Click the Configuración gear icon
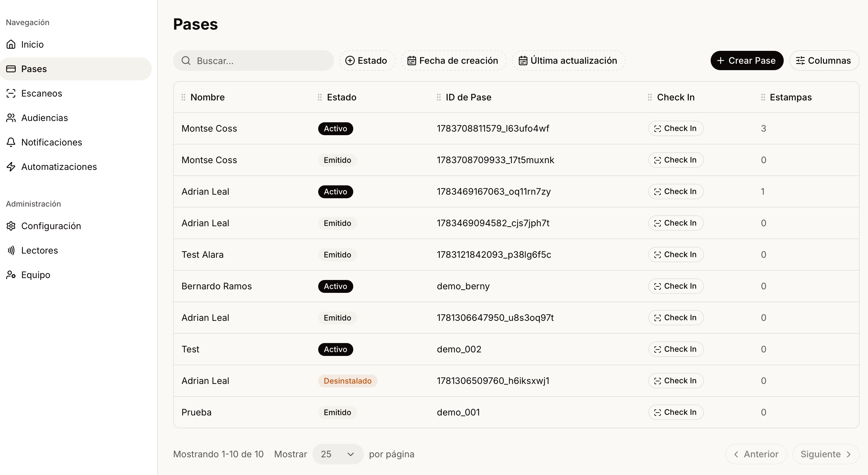This screenshot has width=868, height=475. click(x=11, y=226)
